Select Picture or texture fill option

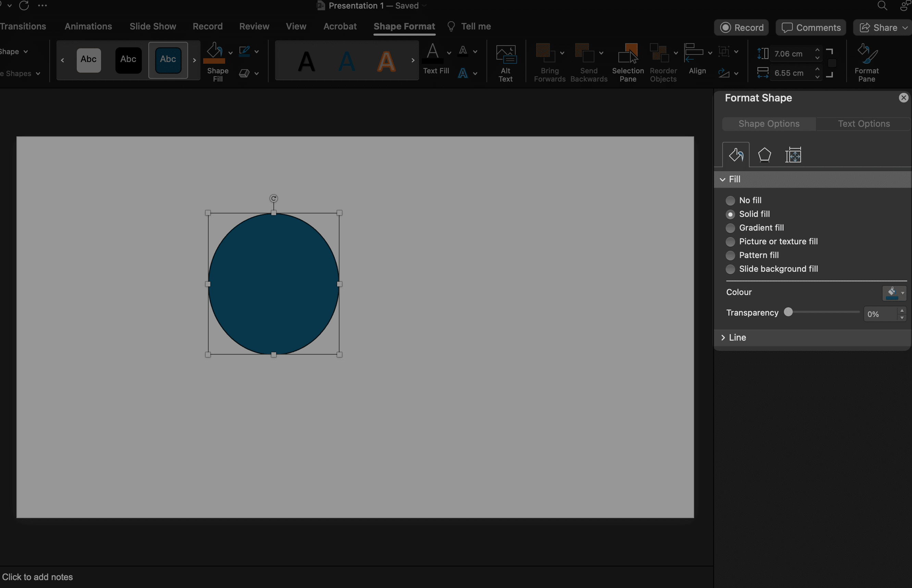coord(730,242)
